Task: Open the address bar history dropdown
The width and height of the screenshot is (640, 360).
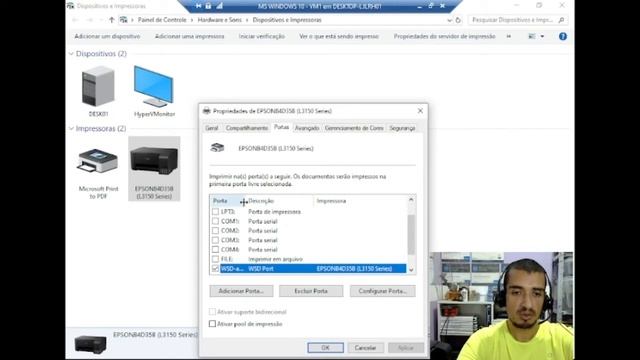Action: coord(449,20)
